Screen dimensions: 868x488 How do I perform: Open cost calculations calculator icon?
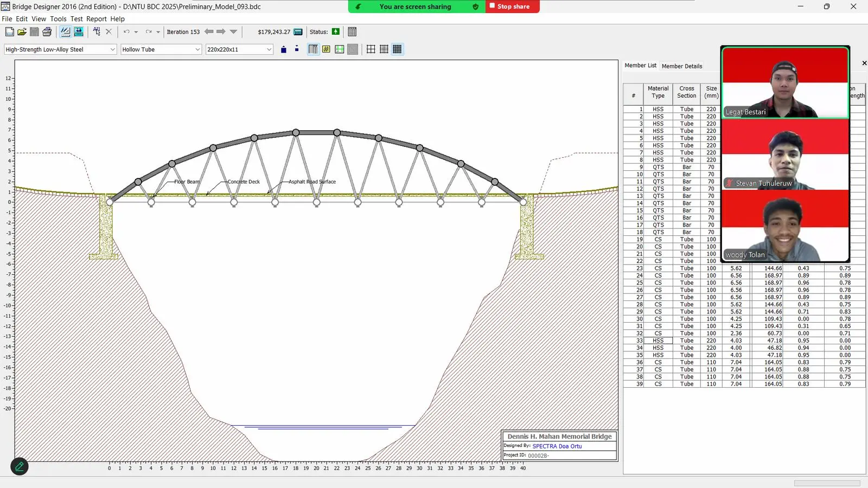click(x=298, y=32)
